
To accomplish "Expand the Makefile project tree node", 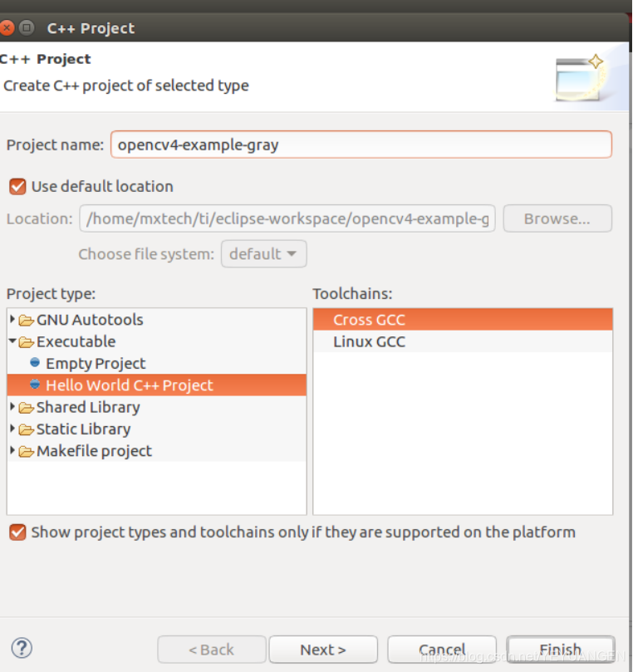I will (12, 451).
